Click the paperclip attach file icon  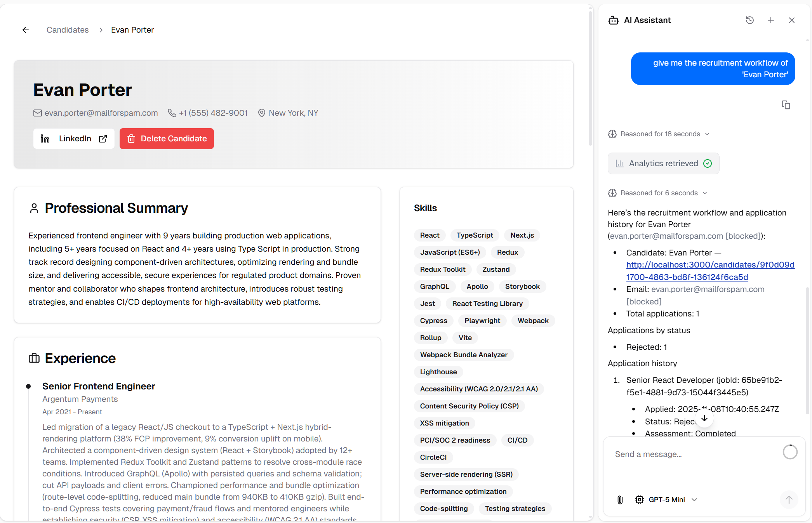tap(620, 500)
